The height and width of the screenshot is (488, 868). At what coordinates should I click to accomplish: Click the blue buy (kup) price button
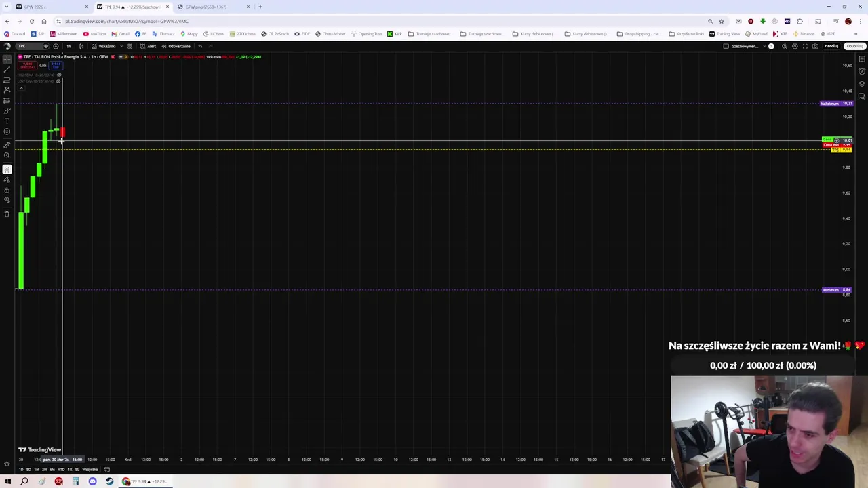pos(56,66)
